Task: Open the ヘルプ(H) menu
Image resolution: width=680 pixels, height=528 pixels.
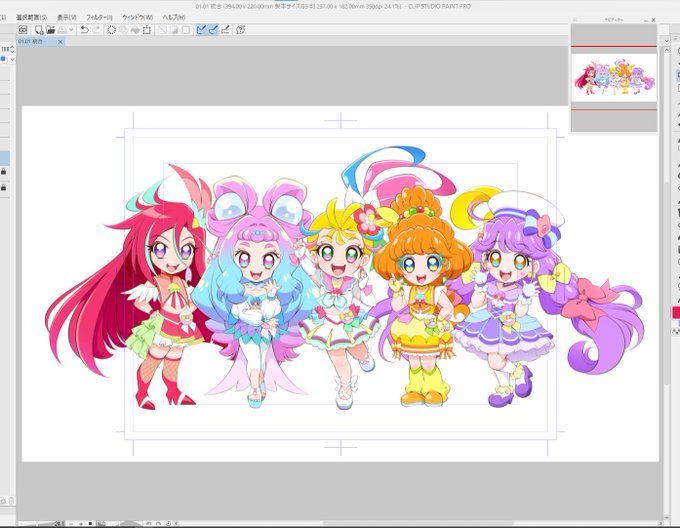Action: [174, 17]
